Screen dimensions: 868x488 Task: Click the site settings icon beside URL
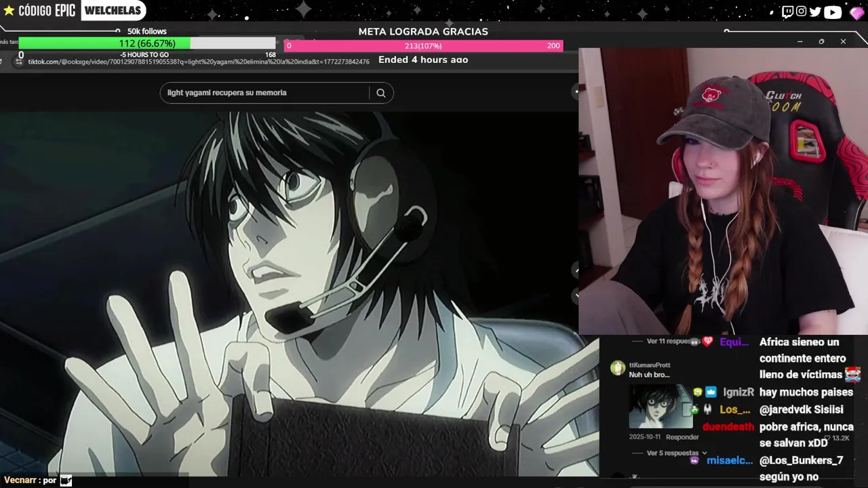click(19, 61)
